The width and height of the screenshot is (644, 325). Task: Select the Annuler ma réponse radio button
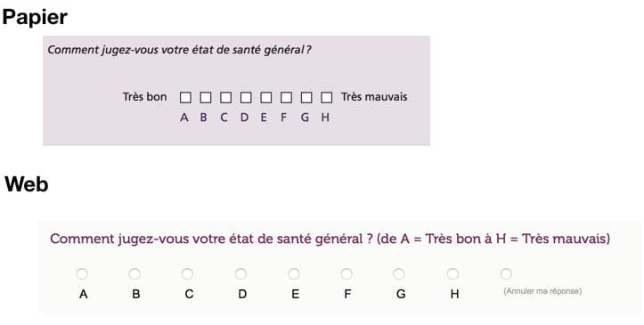tap(506, 273)
